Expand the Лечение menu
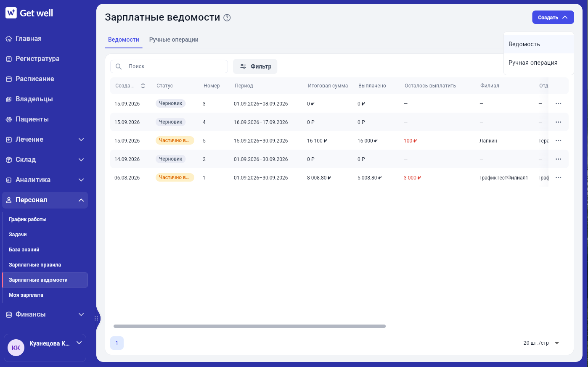This screenshot has height=367, width=588. 45,140
